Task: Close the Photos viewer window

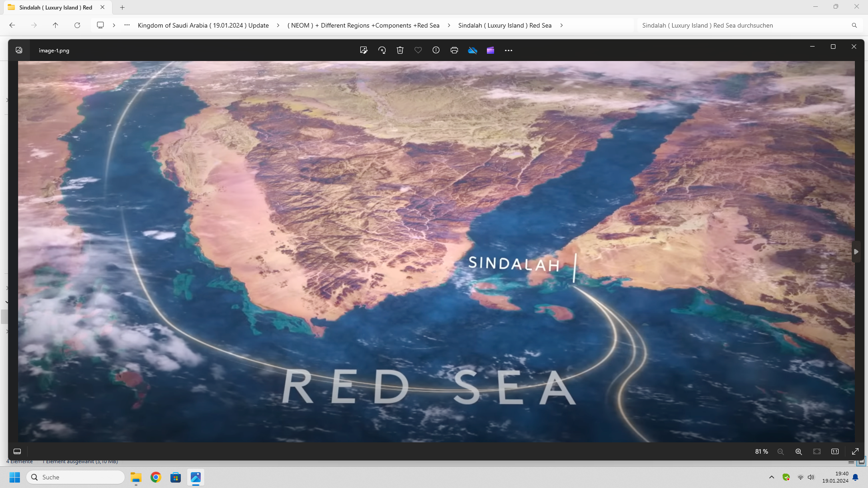Action: click(x=854, y=47)
